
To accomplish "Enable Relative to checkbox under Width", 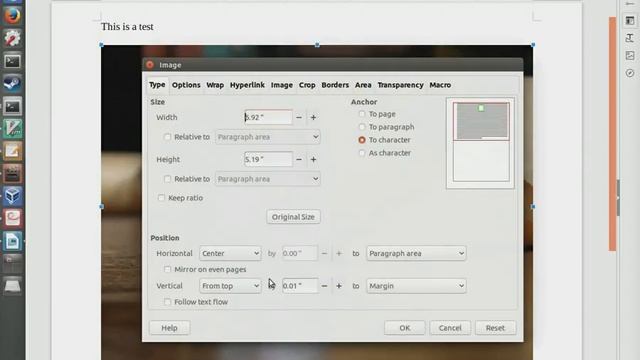I will [167, 137].
